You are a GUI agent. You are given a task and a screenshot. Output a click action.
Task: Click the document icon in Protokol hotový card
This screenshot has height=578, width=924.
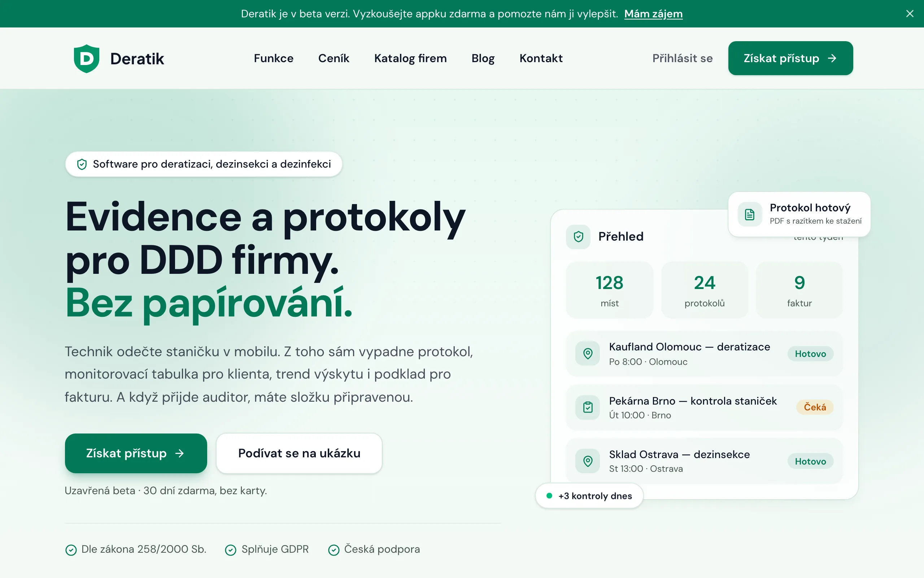click(750, 215)
